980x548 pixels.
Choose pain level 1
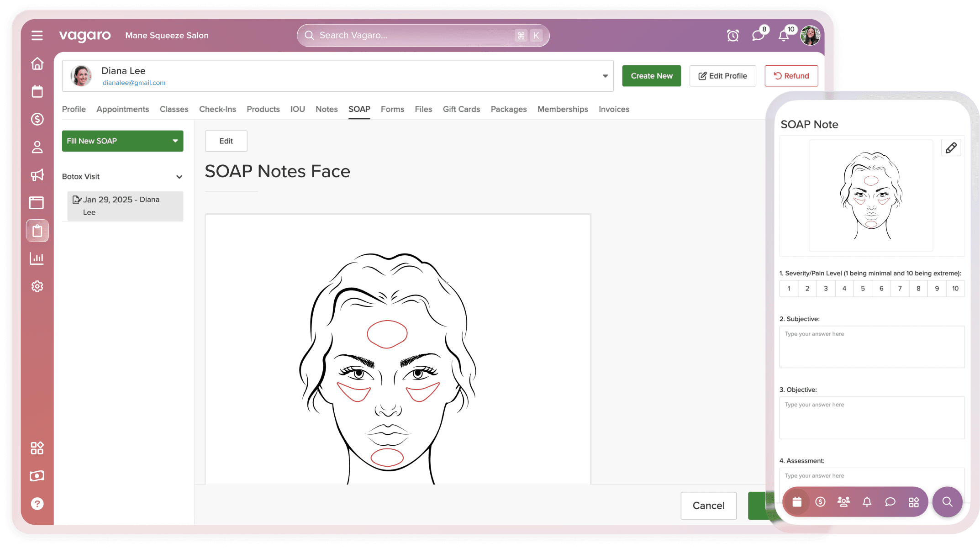(789, 289)
